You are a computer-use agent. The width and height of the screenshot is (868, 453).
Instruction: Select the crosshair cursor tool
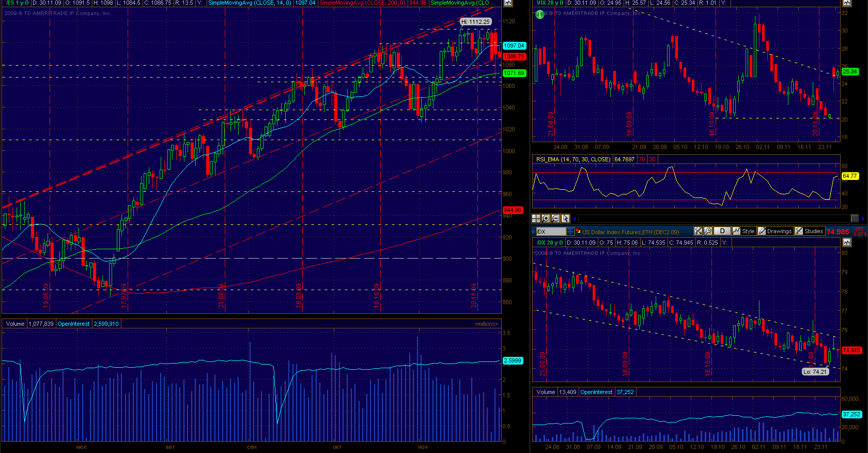(536, 219)
